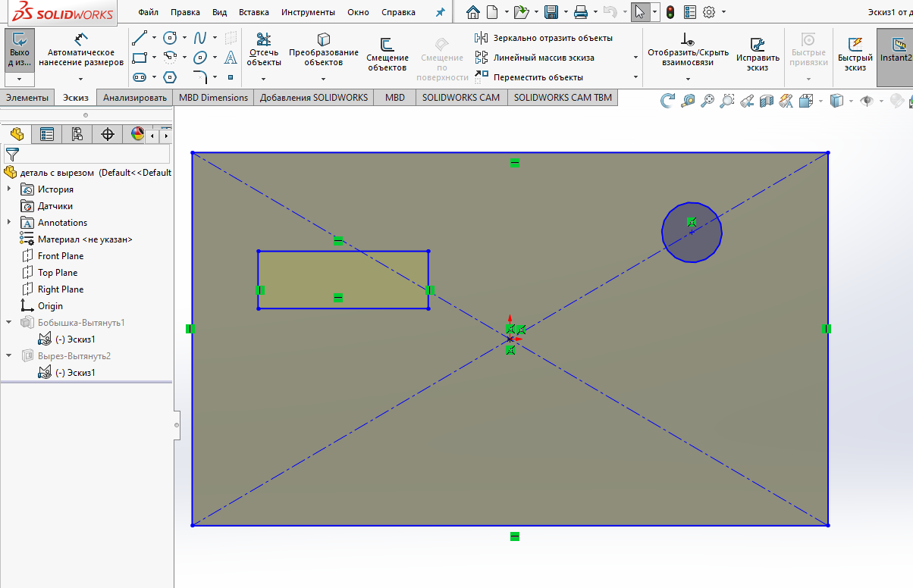This screenshot has width=913, height=588.
Task: Open a file with folder icon
Action: coord(520,12)
